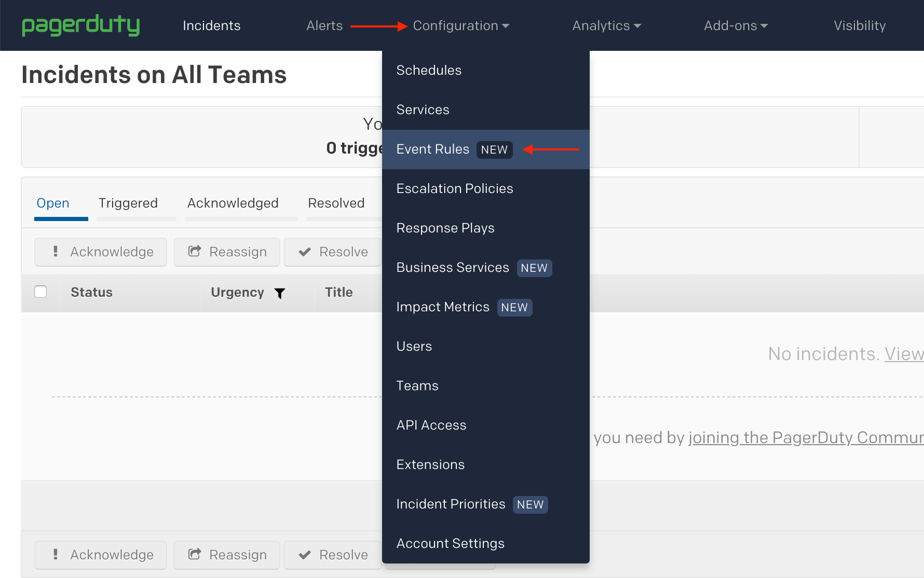Click the arrow icon on the bottom Reassign button
The height and width of the screenshot is (578, 924).
point(195,555)
